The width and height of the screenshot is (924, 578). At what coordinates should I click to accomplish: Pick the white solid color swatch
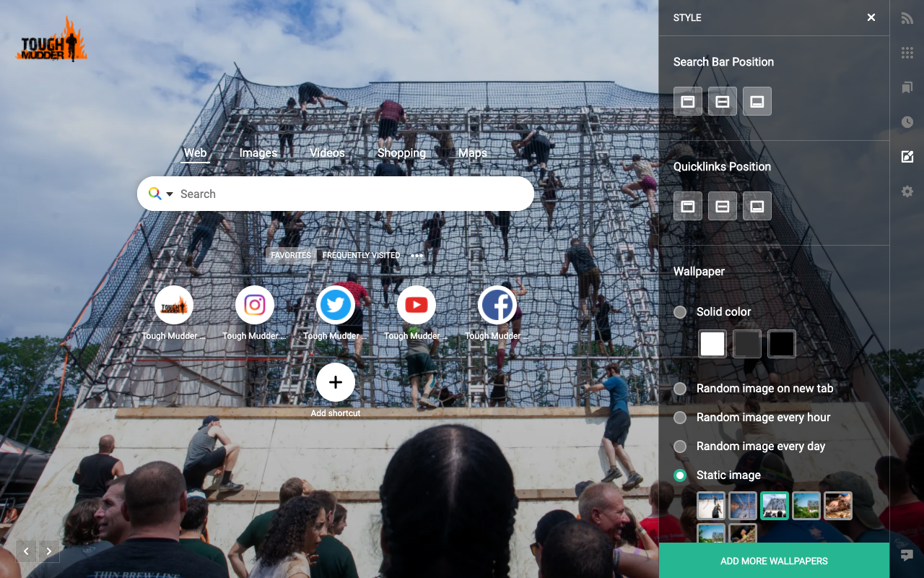(x=712, y=344)
